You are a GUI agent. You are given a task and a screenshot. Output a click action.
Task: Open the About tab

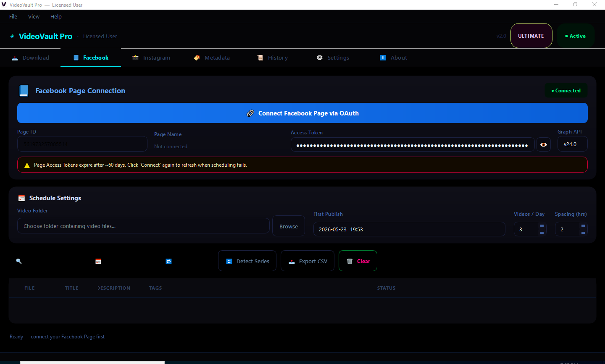pos(394,58)
